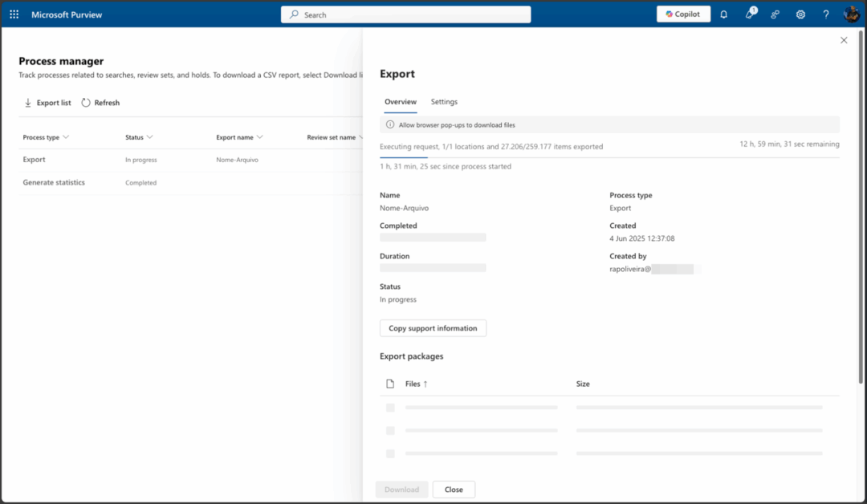Image resolution: width=867 pixels, height=504 pixels.
Task: Switch to the Settings tab
Action: coord(444,102)
